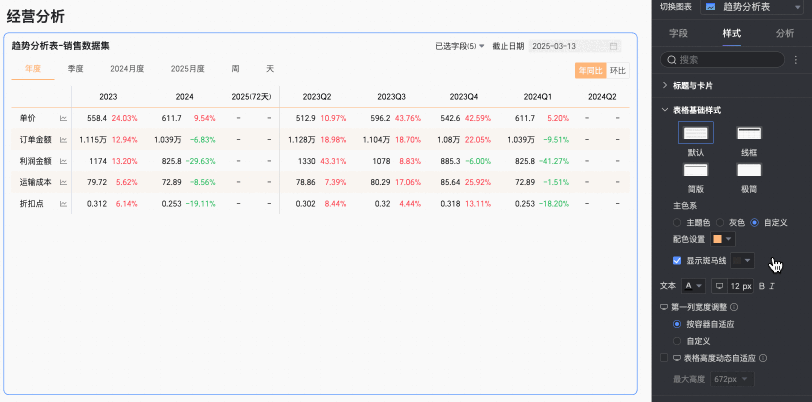
Task: Click the 趋势分析表-销售数据集 title
Action: point(61,46)
